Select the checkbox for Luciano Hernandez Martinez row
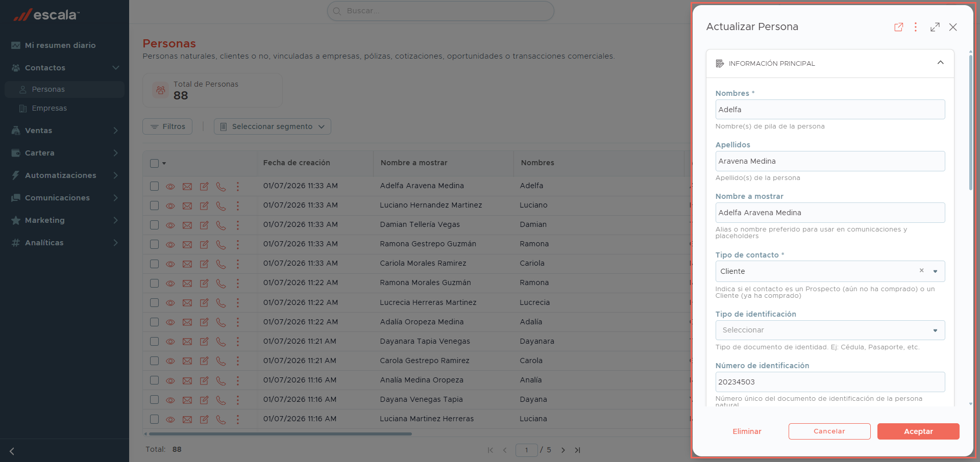The image size is (980, 462). (154, 206)
